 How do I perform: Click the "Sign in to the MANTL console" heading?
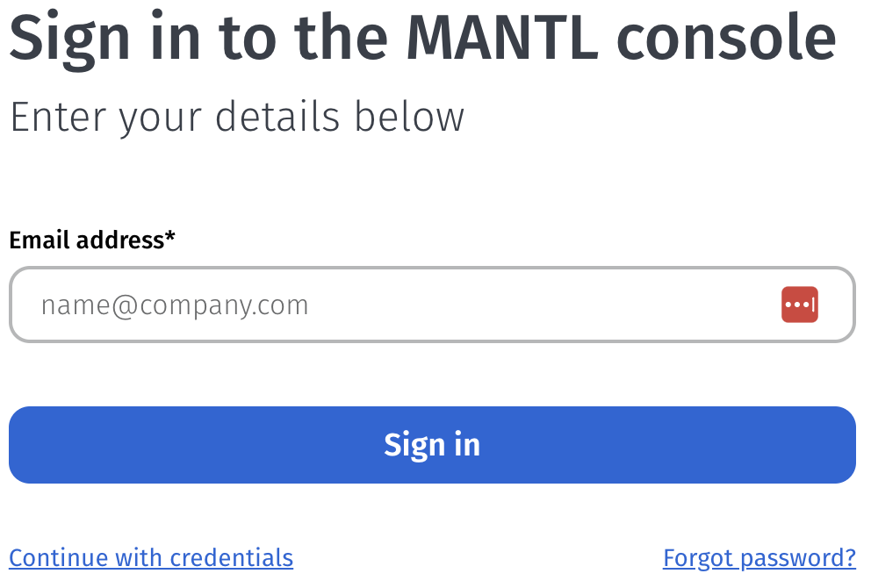pos(421,37)
